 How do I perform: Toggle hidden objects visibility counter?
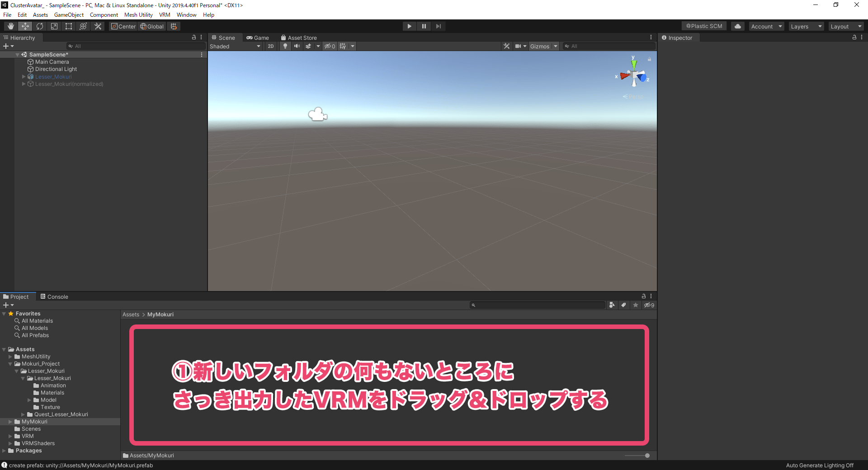[330, 46]
